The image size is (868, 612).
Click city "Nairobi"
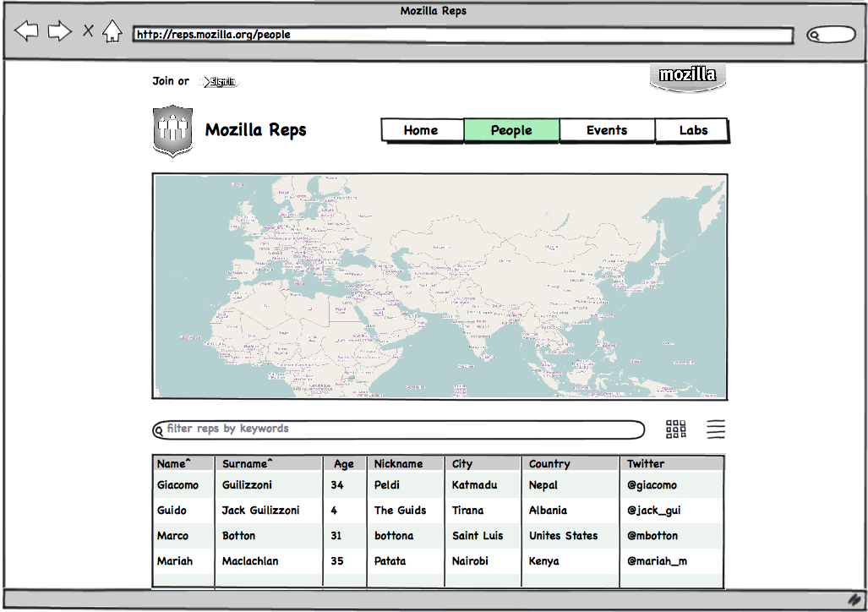pos(470,561)
